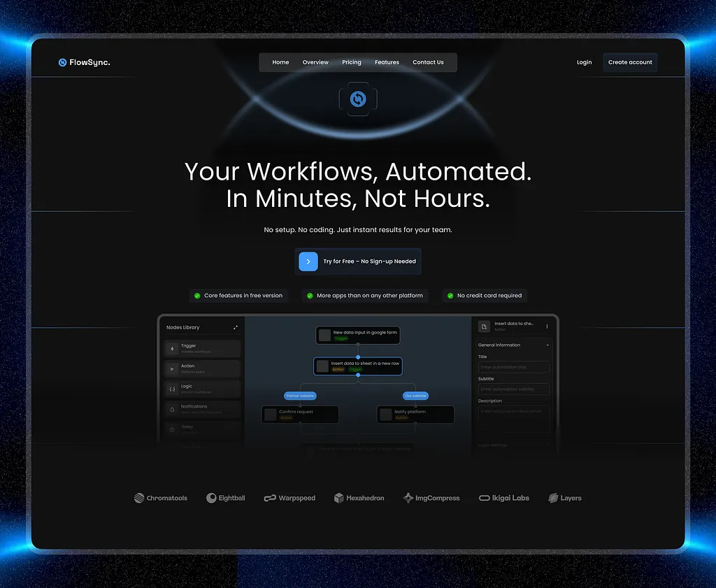The image size is (716, 588).
Task: Click the Login link
Action: 584,62
